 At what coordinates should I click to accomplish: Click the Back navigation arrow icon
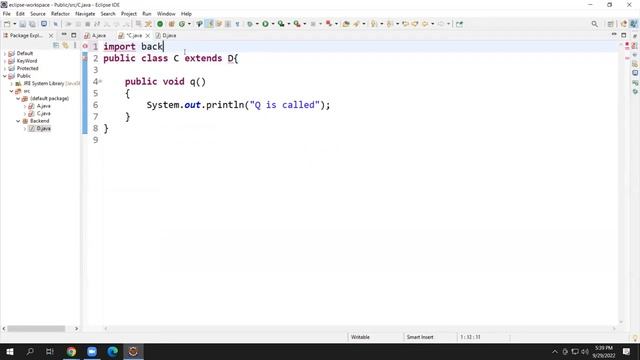click(425, 24)
